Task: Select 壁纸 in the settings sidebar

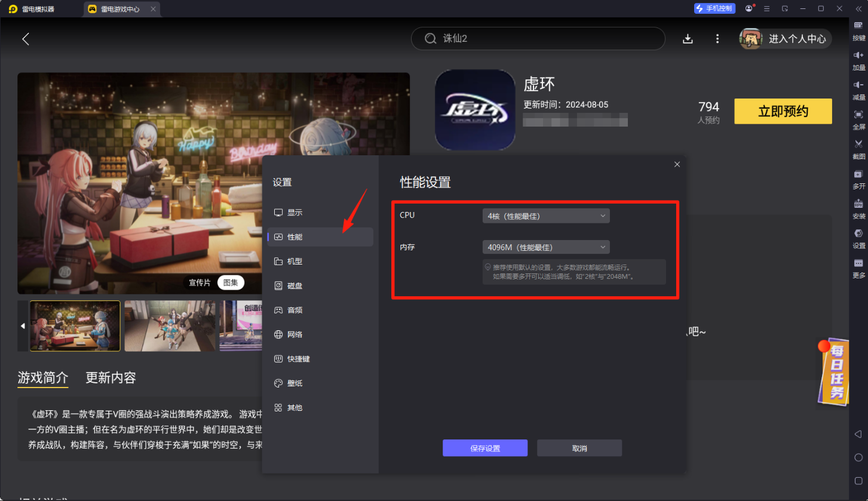Action: coord(320,383)
